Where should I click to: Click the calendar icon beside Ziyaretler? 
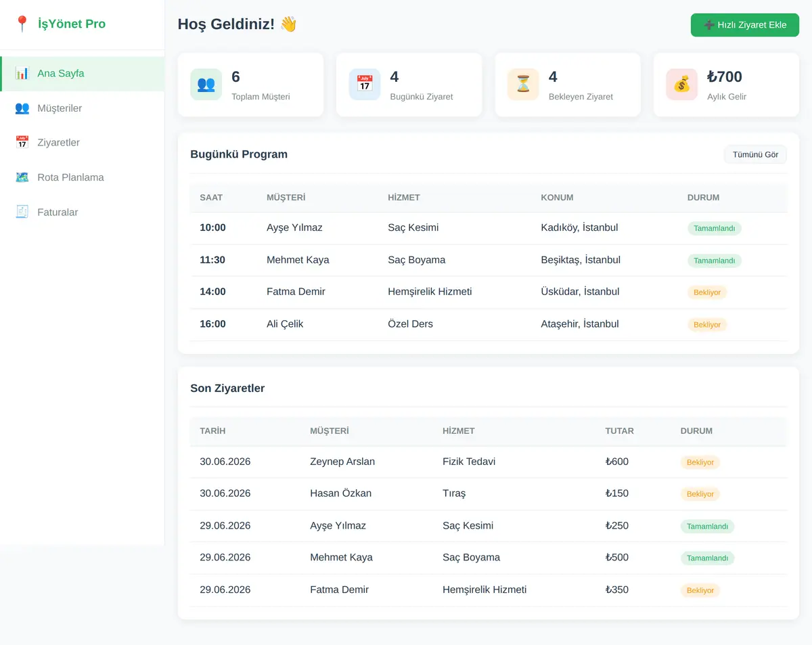coord(22,143)
